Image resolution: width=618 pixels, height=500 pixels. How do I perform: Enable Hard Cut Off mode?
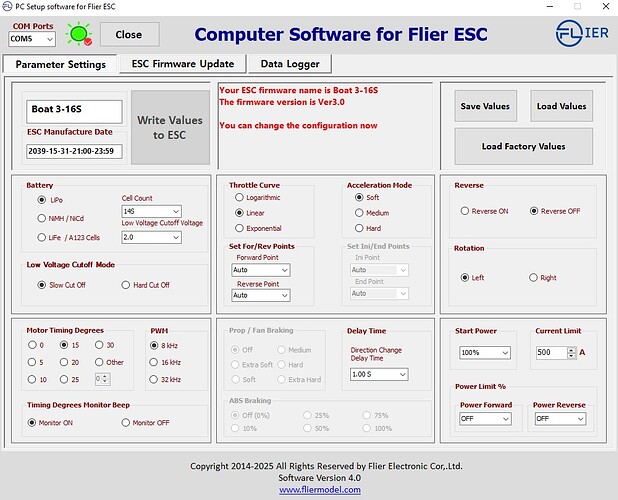[127, 285]
